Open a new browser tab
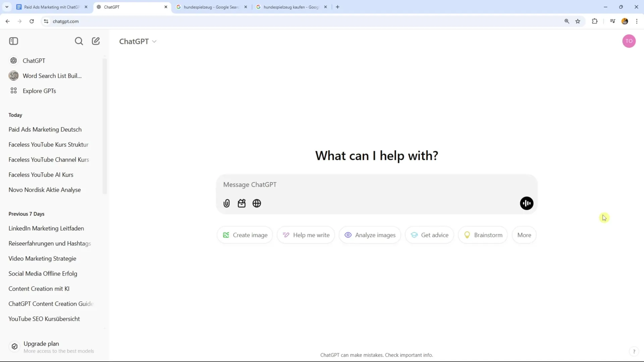 pyautogui.click(x=337, y=7)
